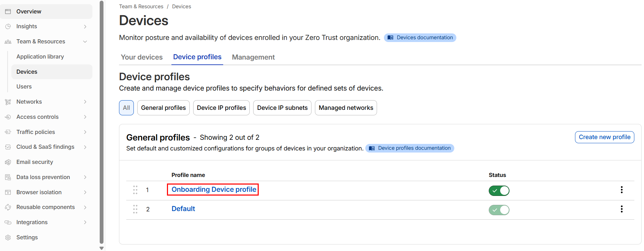The width and height of the screenshot is (644, 251).
Task: Click the Reusable components icon
Action: (x=8, y=207)
